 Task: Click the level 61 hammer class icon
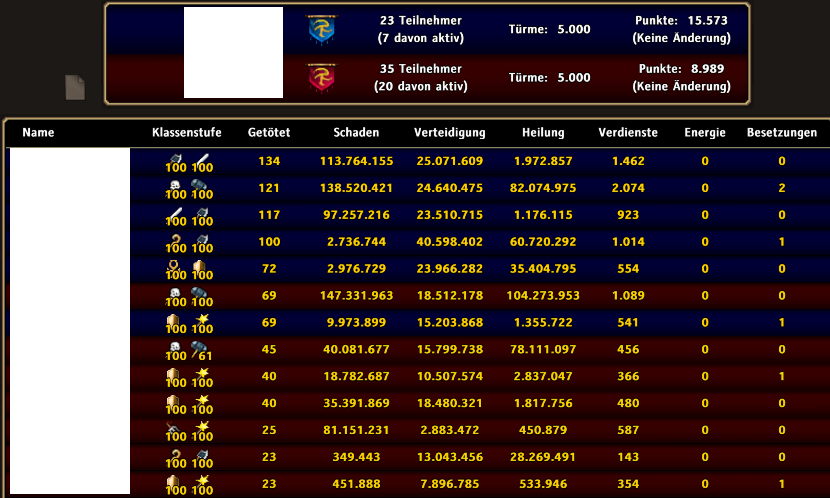(x=199, y=347)
